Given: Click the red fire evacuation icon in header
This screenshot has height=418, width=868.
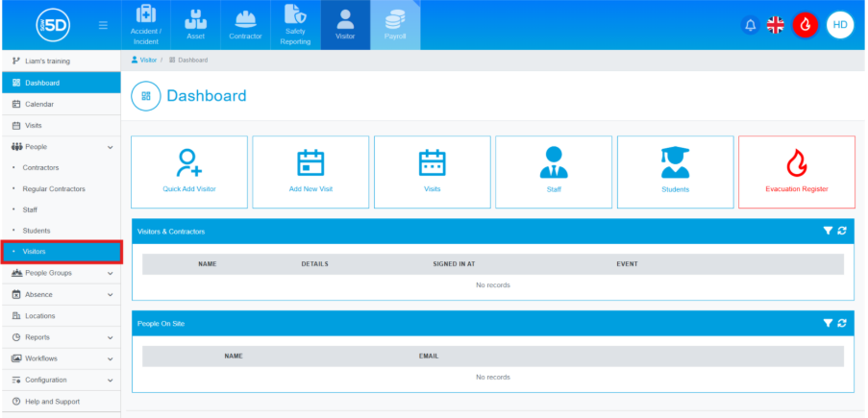Looking at the screenshot, I should click(x=806, y=25).
